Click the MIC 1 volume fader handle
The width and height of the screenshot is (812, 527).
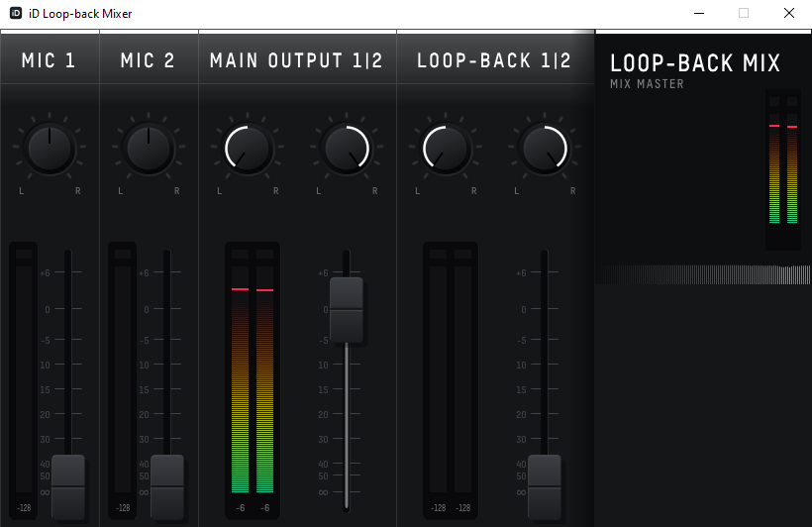point(68,487)
